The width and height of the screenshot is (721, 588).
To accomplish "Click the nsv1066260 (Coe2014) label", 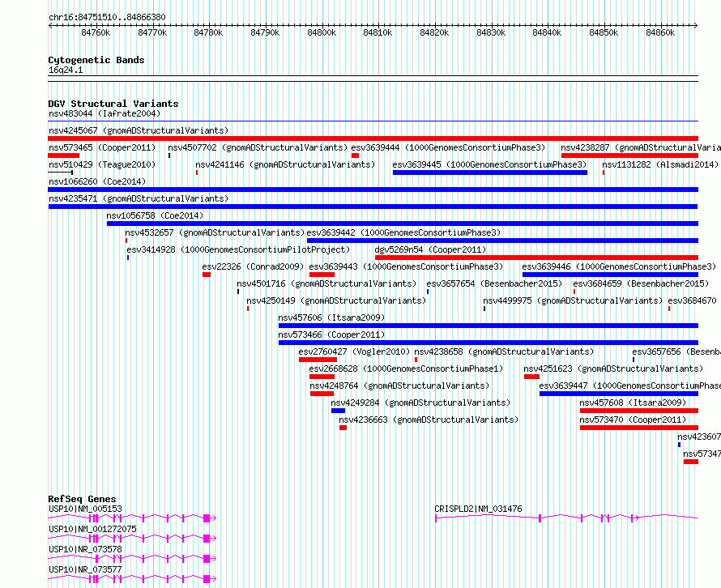I will pos(97,181).
